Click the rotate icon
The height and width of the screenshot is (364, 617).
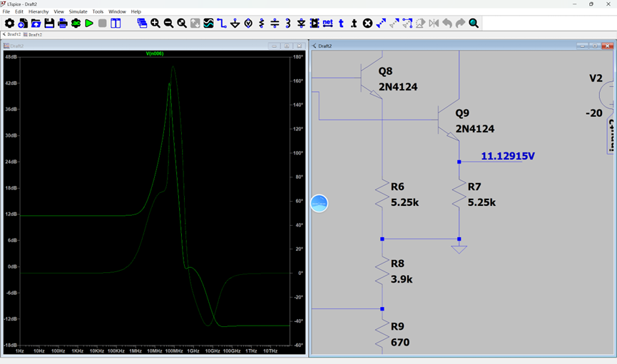pyautogui.click(x=421, y=24)
